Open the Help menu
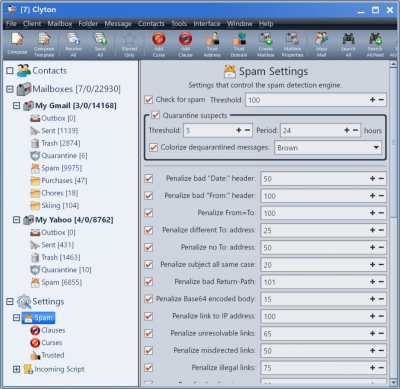 point(266,24)
